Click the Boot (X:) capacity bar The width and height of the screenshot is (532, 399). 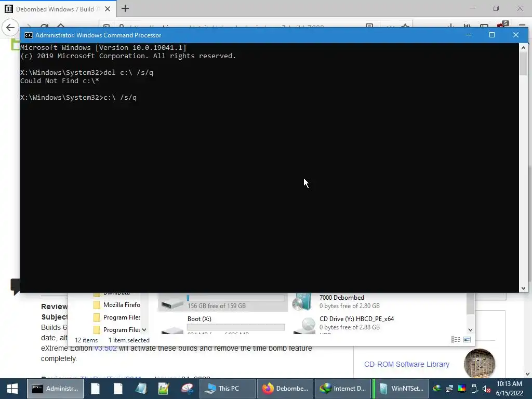coord(236,327)
